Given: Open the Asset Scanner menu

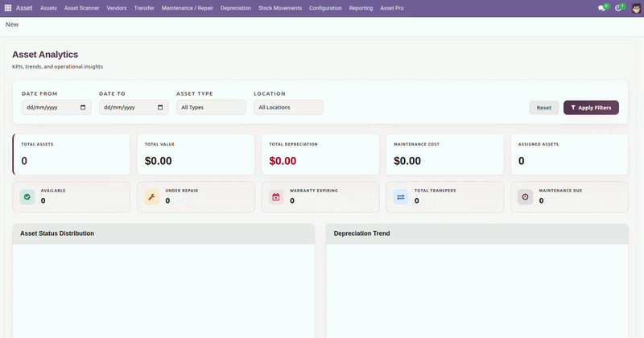Looking at the screenshot, I should point(82,8).
